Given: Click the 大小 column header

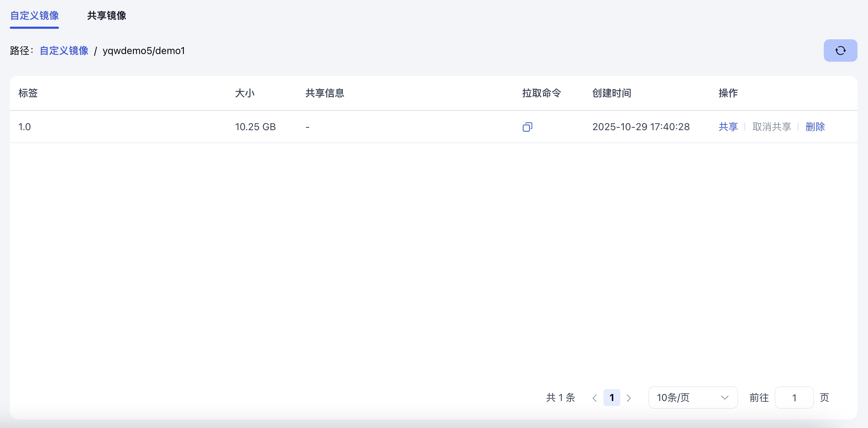Looking at the screenshot, I should pos(245,93).
